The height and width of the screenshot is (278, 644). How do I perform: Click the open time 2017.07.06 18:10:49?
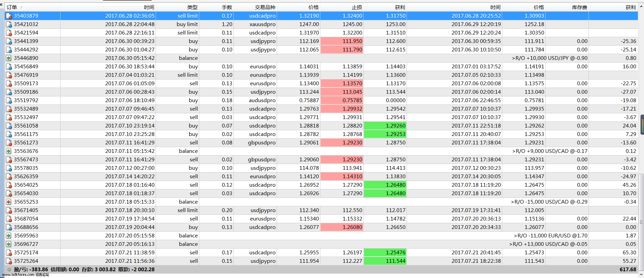tap(130, 100)
